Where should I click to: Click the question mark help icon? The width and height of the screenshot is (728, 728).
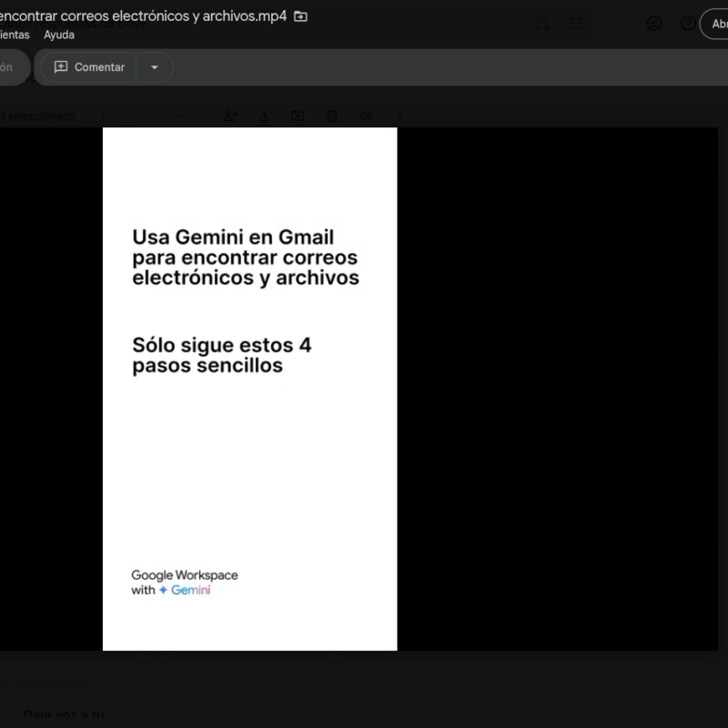click(x=688, y=24)
